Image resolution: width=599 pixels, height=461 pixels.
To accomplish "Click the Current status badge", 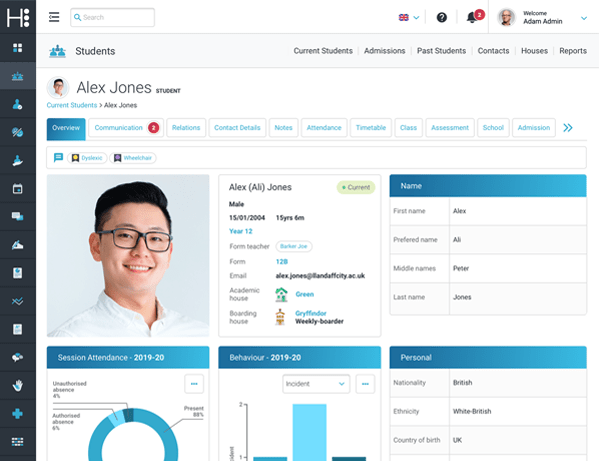I will pos(356,187).
